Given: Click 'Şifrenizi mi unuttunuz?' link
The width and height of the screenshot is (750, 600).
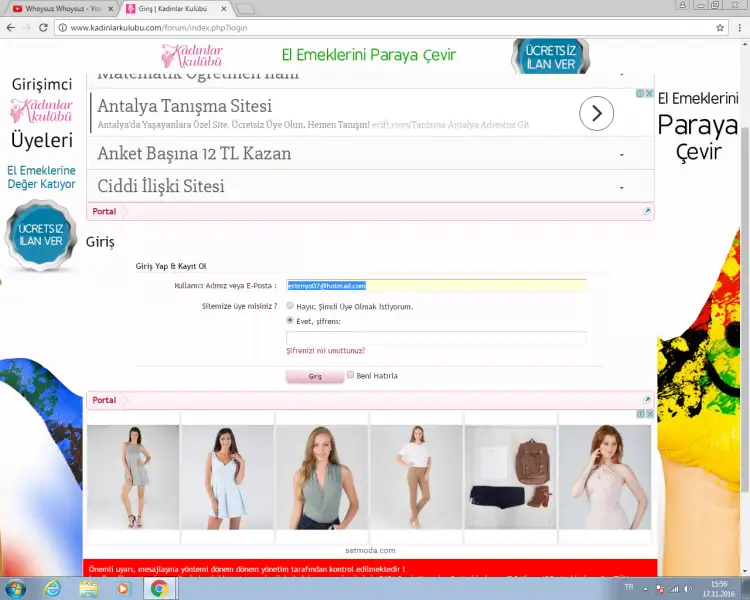Looking at the screenshot, I should tap(325, 351).
